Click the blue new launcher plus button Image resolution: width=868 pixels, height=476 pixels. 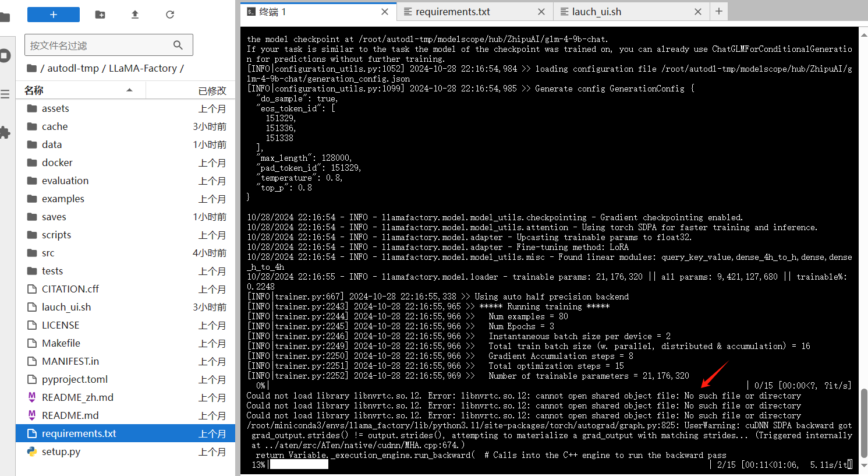coord(53,15)
